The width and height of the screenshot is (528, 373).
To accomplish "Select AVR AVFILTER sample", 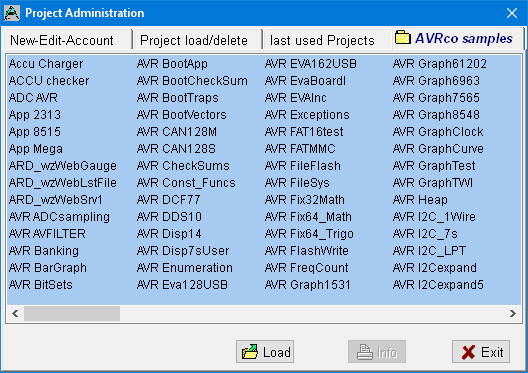I will point(47,234).
